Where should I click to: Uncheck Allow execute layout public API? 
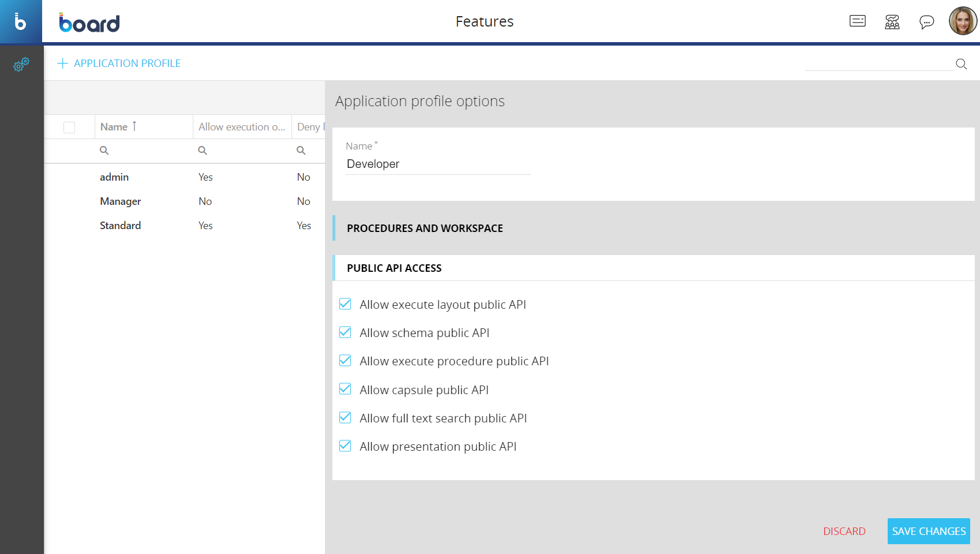pos(345,304)
